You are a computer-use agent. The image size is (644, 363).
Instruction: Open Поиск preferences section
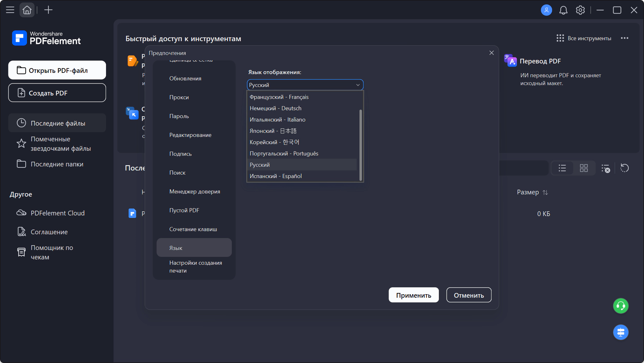[194, 173]
